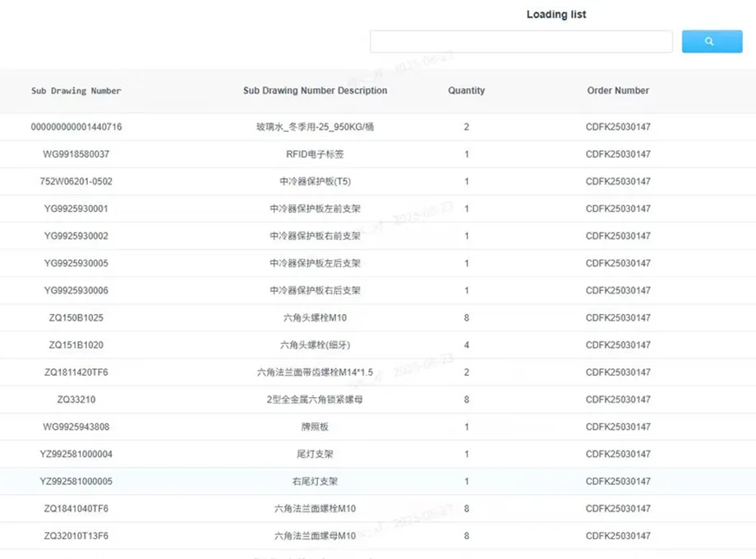Select drawing number YG9925930001

coord(76,209)
